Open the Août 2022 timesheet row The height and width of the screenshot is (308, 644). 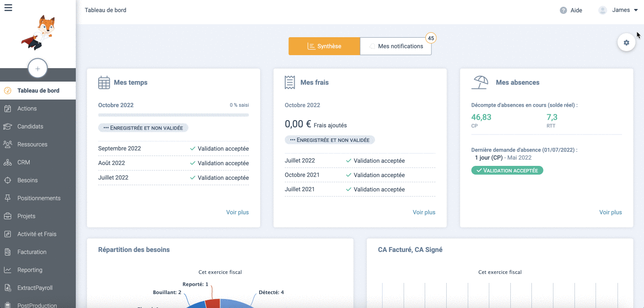[x=174, y=163]
